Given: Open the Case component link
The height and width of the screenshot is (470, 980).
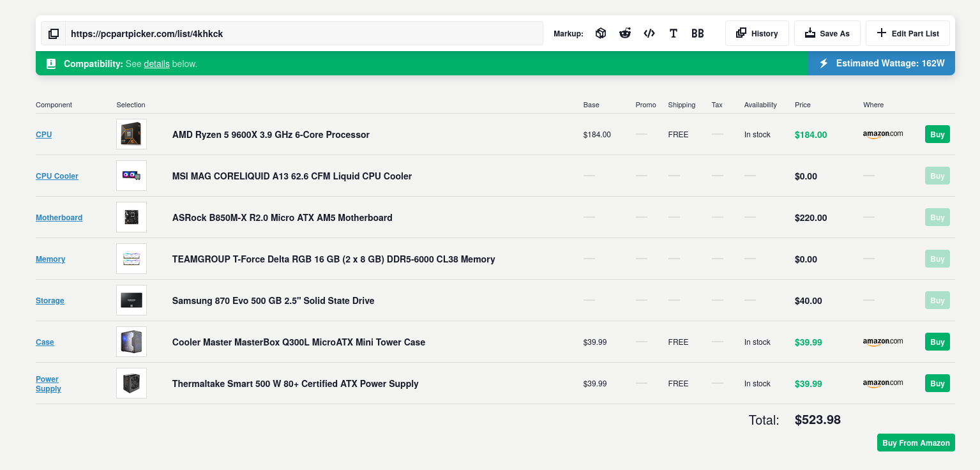Looking at the screenshot, I should click(x=45, y=342).
